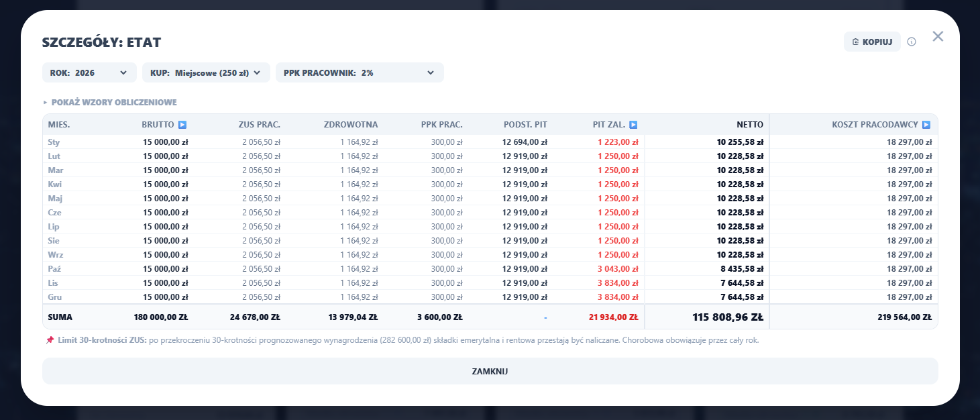The width and height of the screenshot is (980, 420).
Task: Click the Kopiuj button
Action: [872, 42]
